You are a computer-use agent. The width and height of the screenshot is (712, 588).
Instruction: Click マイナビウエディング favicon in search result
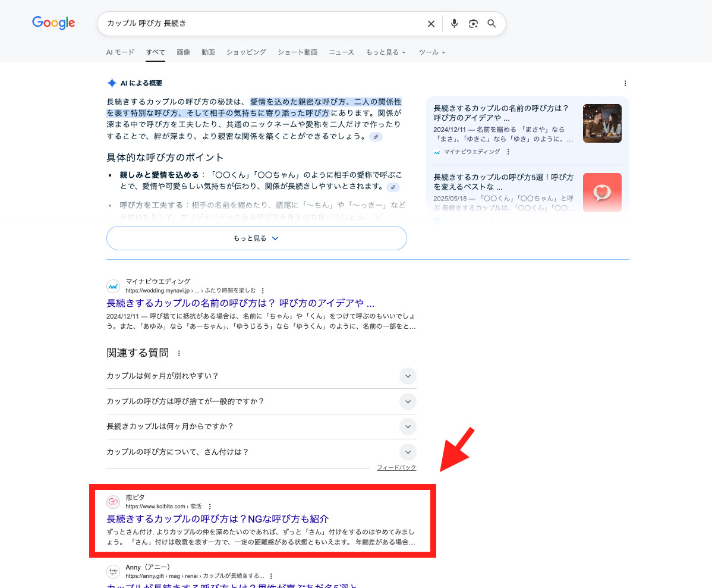click(113, 287)
